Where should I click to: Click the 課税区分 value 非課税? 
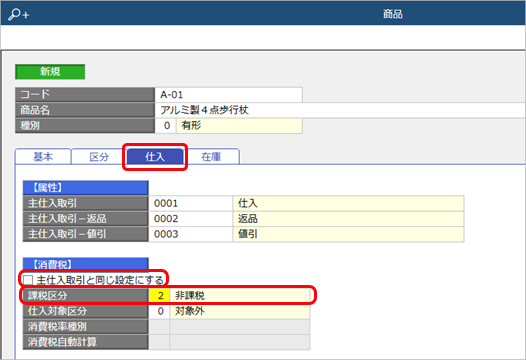[240, 296]
